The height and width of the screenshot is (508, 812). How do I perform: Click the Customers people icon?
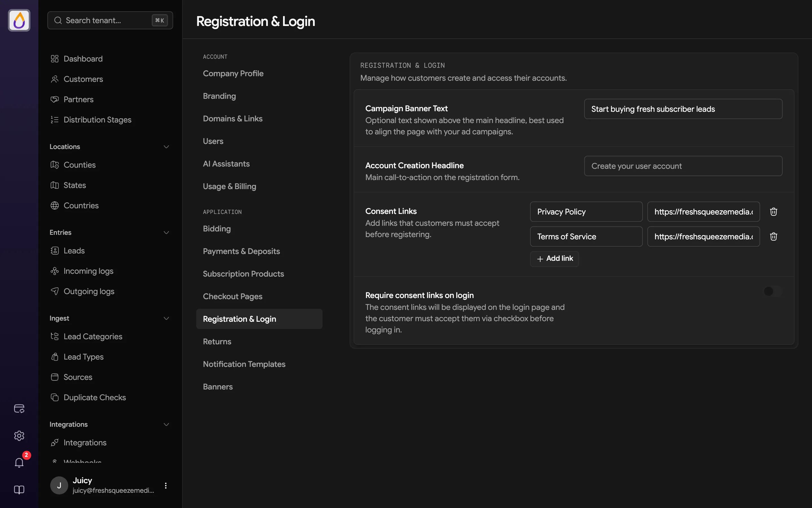(55, 79)
